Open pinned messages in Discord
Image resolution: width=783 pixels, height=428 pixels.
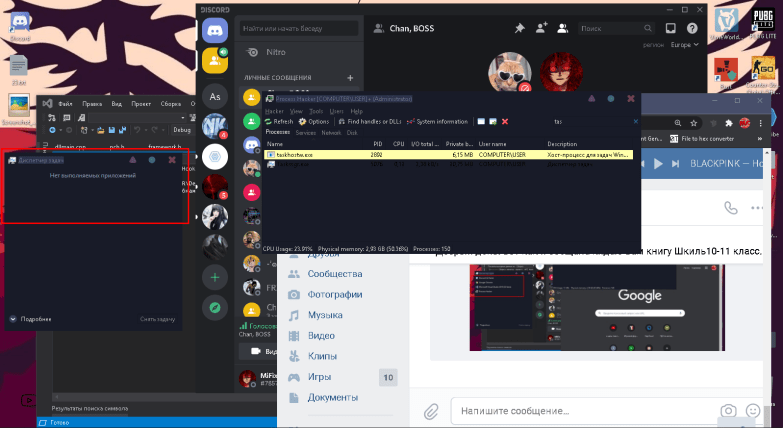tap(519, 28)
